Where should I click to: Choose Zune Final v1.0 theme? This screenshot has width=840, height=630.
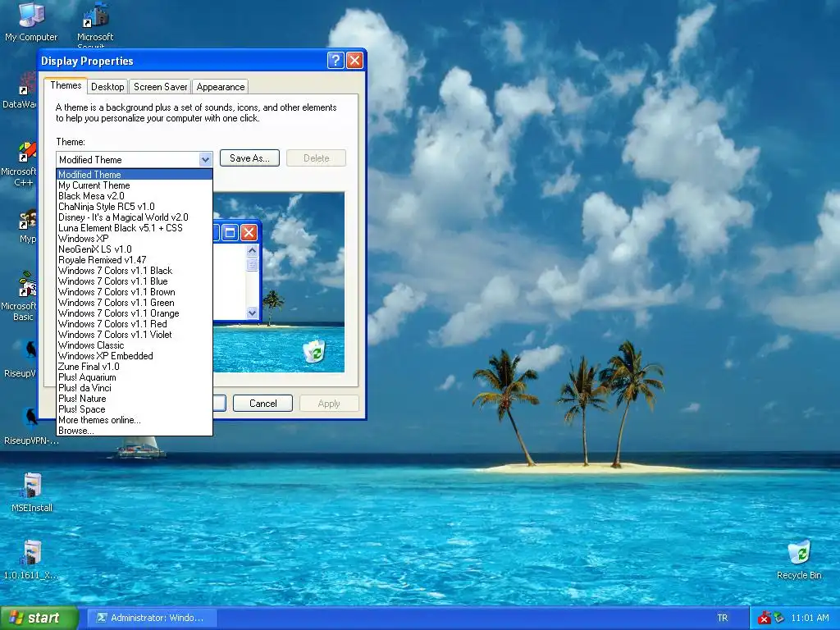(x=135, y=367)
